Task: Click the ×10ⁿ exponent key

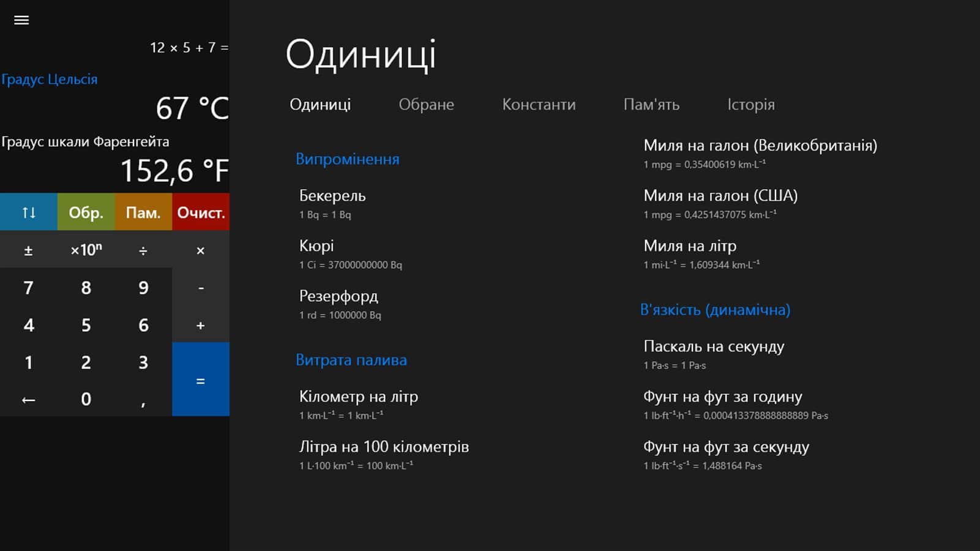Action: click(86, 250)
